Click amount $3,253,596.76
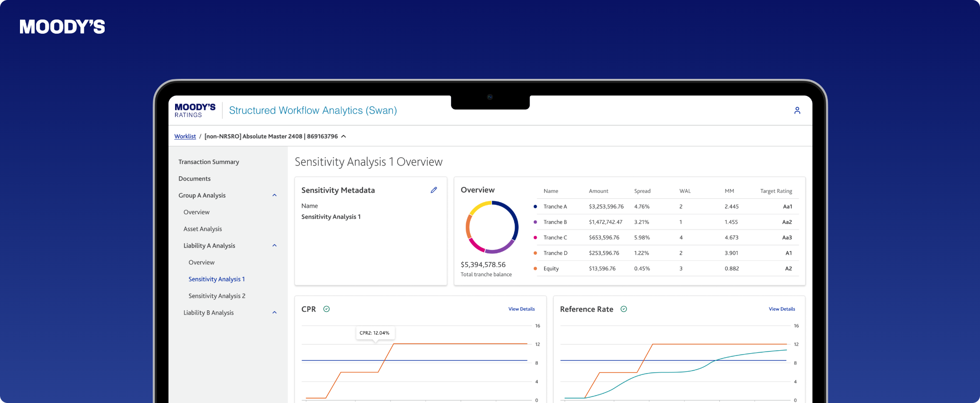Viewport: 980px width, 403px height. [x=606, y=207]
